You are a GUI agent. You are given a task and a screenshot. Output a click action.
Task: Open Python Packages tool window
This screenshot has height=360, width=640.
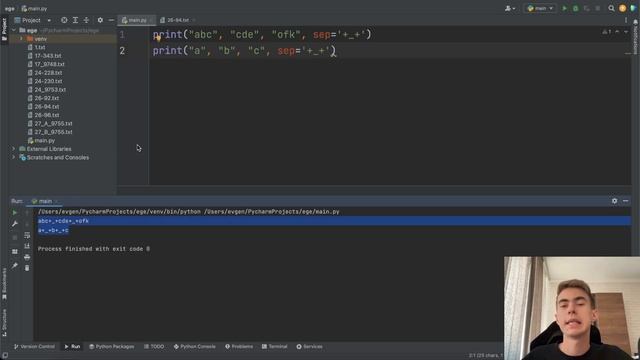(x=111, y=347)
